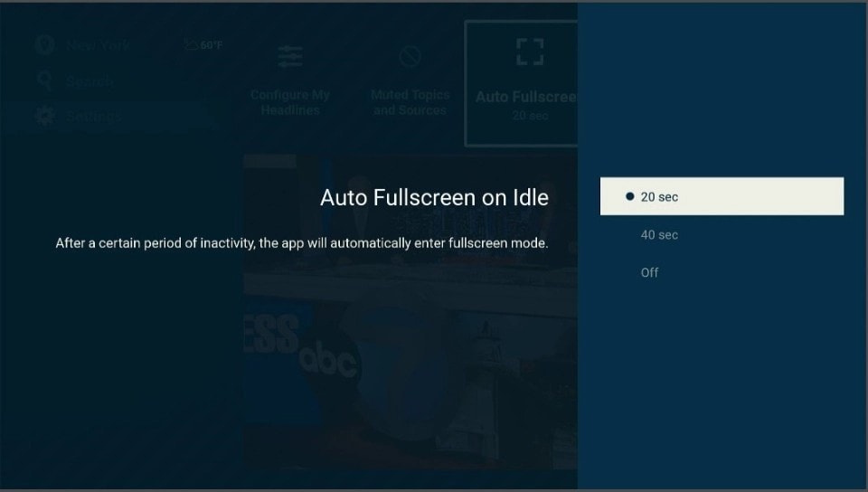
Task: Click the New York location pin icon
Action: (x=45, y=45)
